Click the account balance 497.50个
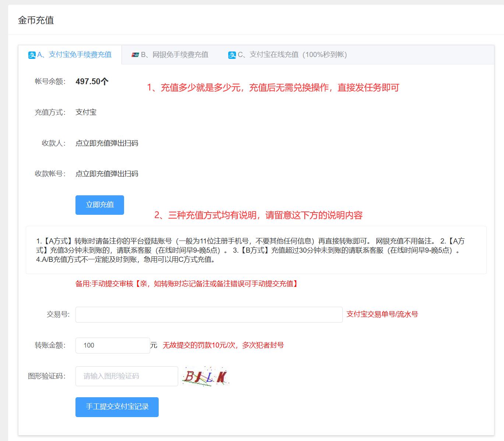The height and width of the screenshot is (441, 504). (x=92, y=82)
